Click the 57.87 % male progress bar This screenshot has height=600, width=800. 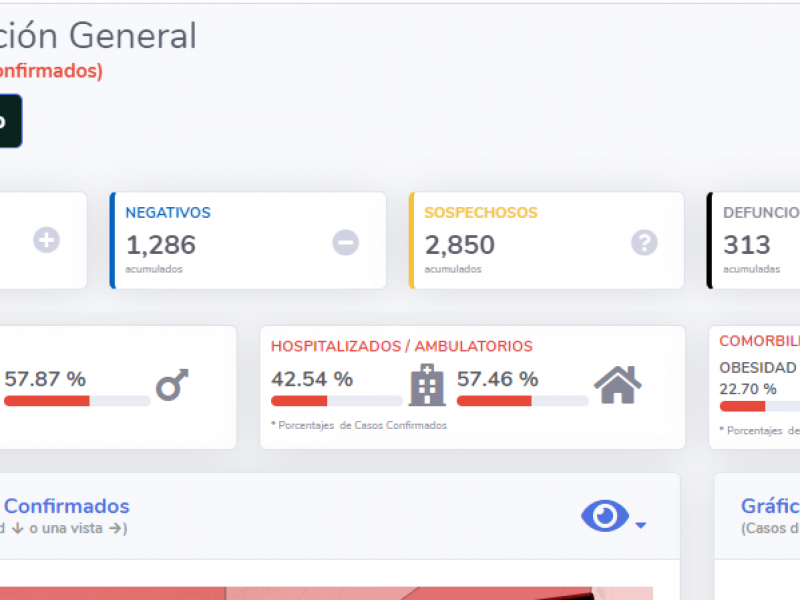pyautogui.click(x=77, y=401)
